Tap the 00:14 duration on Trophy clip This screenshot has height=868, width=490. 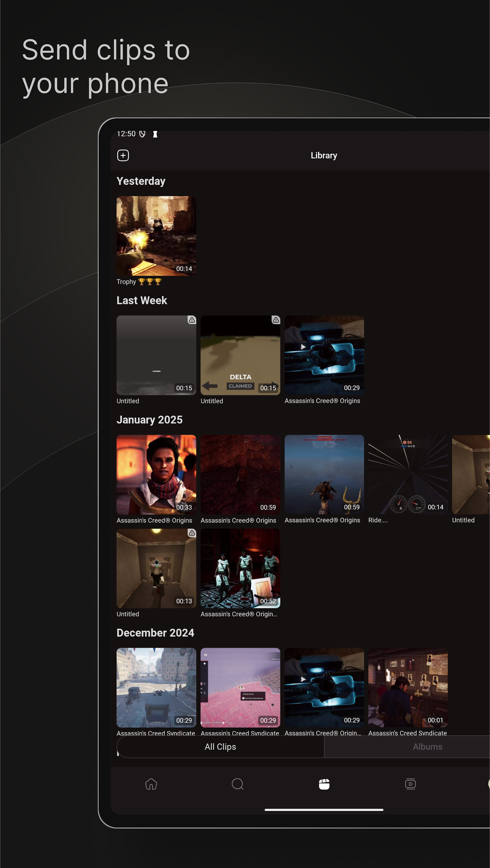pos(184,269)
